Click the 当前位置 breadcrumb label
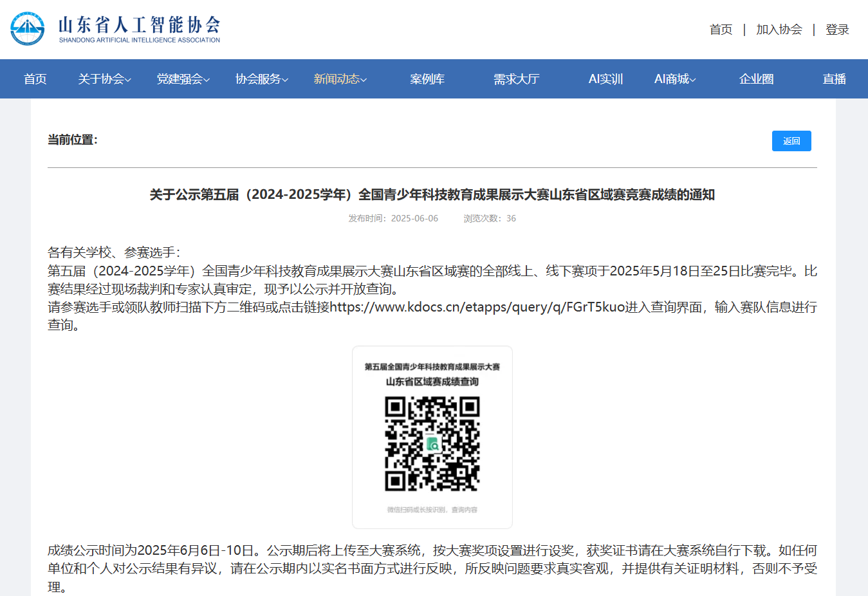868x596 pixels. (x=72, y=140)
